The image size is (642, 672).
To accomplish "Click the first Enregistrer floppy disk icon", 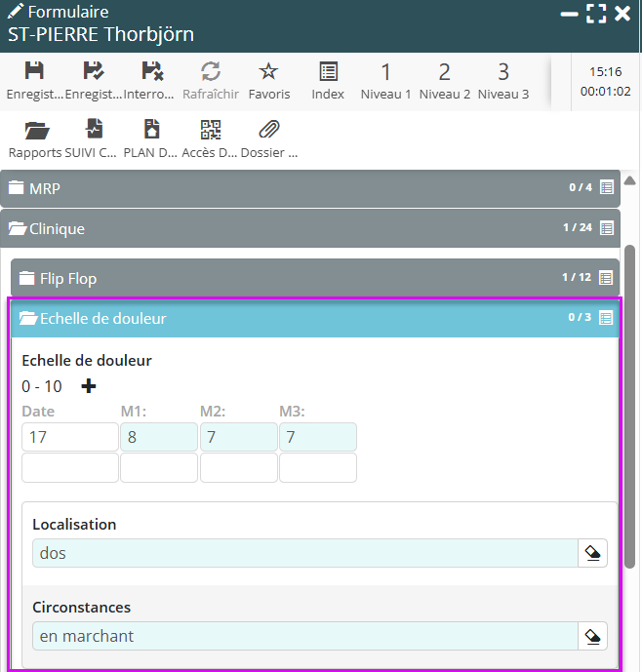I will click(x=34, y=72).
